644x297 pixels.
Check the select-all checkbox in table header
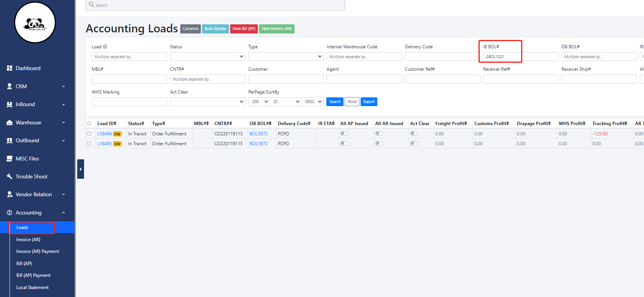coord(89,124)
